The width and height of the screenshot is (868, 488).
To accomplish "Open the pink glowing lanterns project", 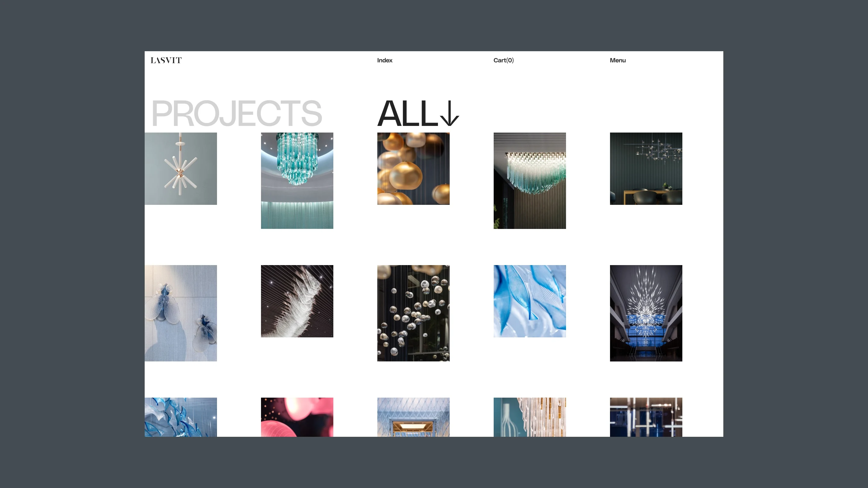I will pos(297,417).
